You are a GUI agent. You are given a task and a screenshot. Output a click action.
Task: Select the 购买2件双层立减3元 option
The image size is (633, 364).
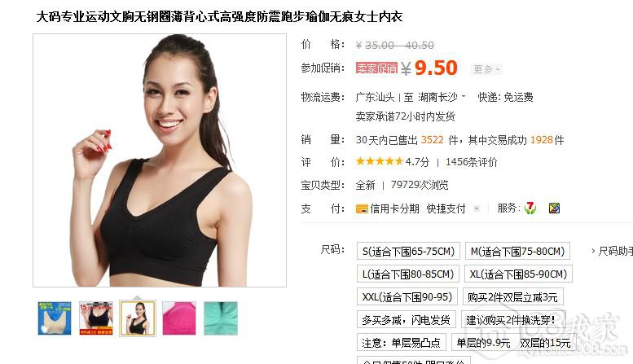pyautogui.click(x=512, y=297)
